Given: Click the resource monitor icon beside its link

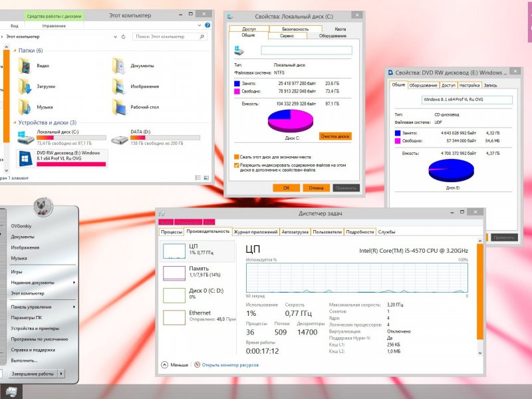Looking at the screenshot, I should pyautogui.click(x=197, y=364).
